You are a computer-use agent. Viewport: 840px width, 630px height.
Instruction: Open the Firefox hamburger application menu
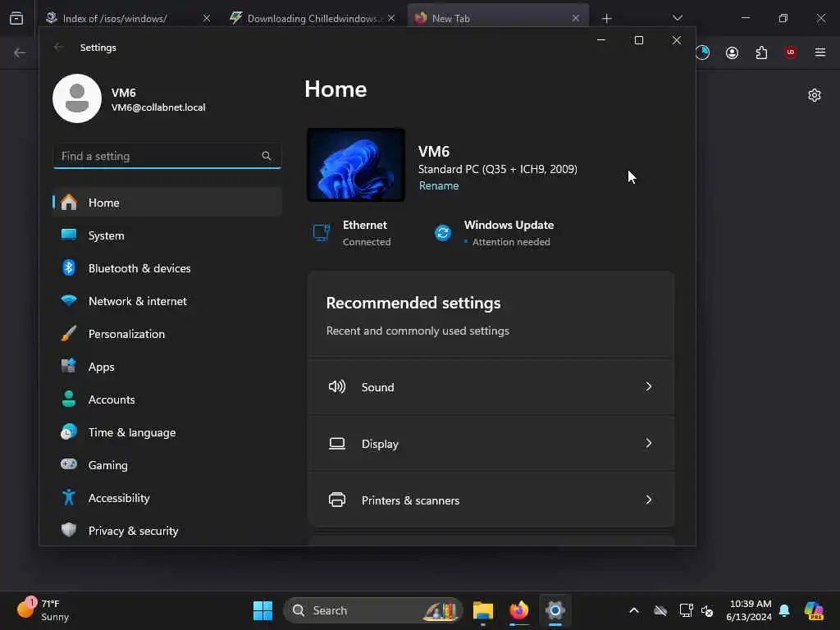(x=820, y=52)
